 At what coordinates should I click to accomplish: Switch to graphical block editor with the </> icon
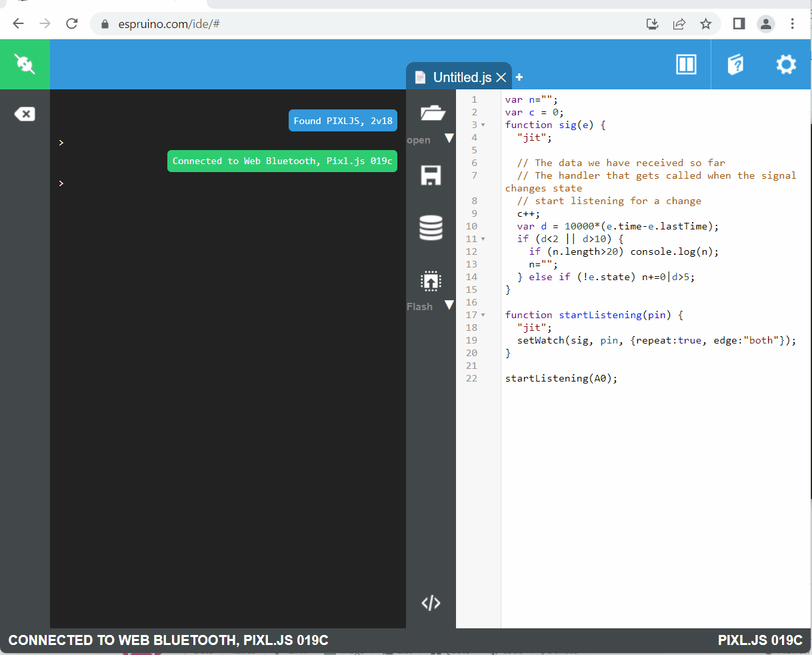click(x=431, y=603)
